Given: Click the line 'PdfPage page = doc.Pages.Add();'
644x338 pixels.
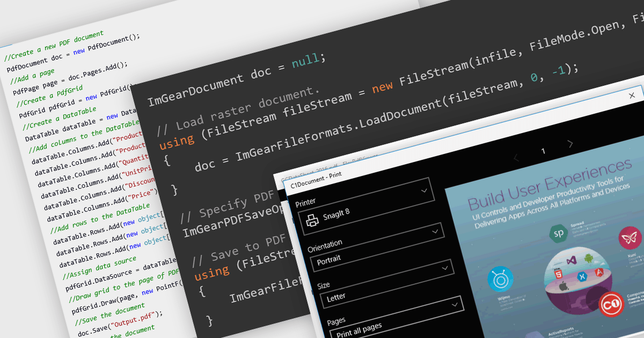Looking at the screenshot, I should coord(70,79).
